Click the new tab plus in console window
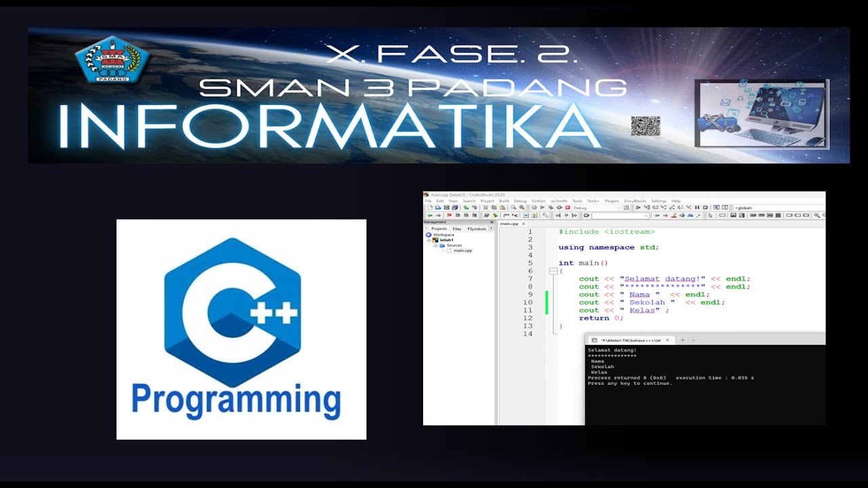 [683, 340]
